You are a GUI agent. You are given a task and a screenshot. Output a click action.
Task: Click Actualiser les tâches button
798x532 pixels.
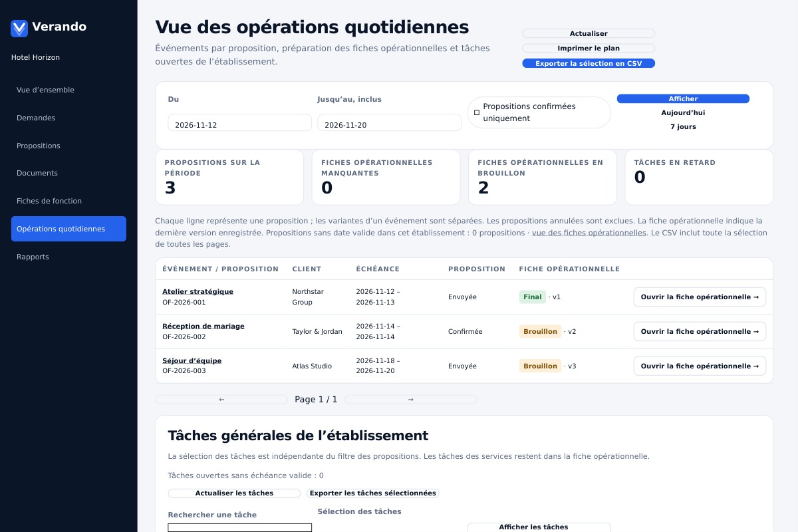(x=234, y=493)
